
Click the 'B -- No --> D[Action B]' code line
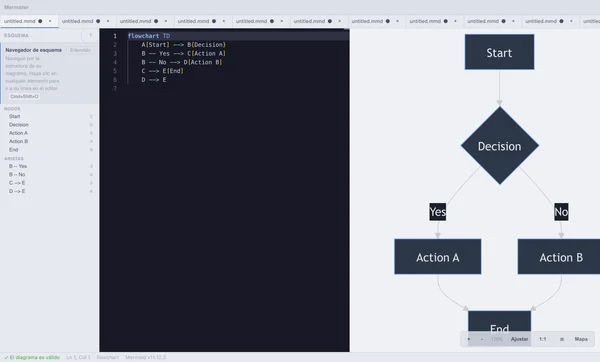(182, 62)
